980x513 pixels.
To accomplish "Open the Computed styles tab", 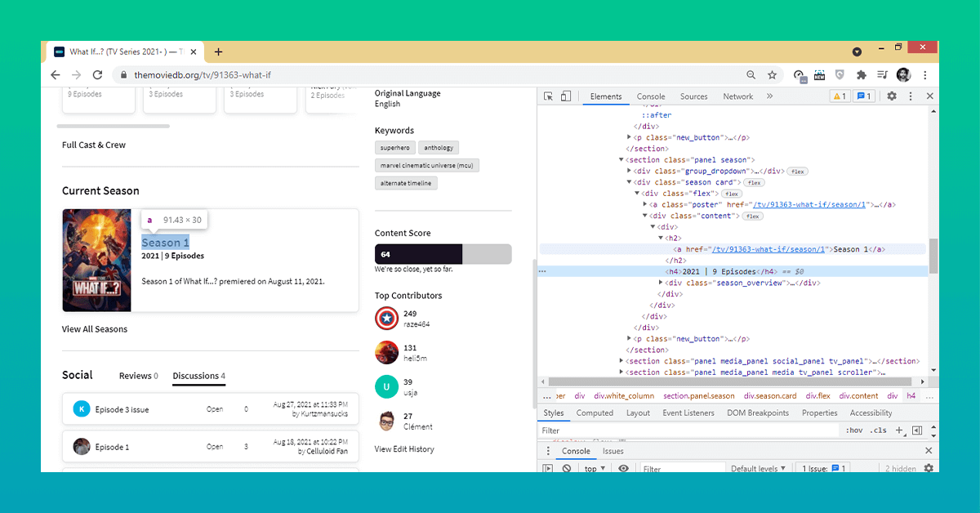I will (x=595, y=413).
